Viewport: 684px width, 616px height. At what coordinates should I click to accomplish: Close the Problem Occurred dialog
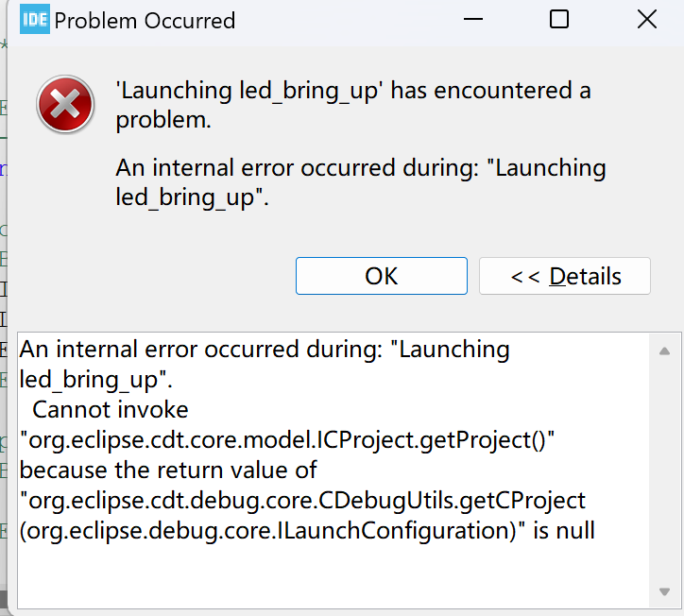pyautogui.click(x=646, y=20)
